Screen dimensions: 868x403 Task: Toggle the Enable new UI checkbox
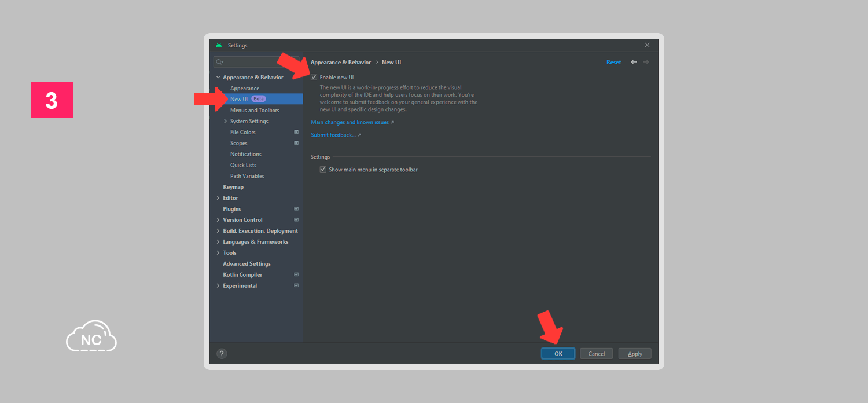coord(314,77)
